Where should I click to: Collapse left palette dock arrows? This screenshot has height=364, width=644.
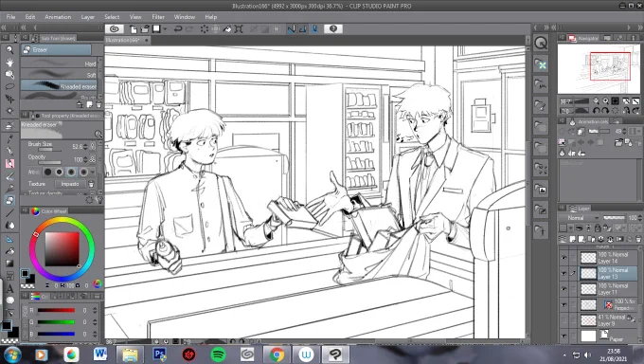click(x=4, y=27)
